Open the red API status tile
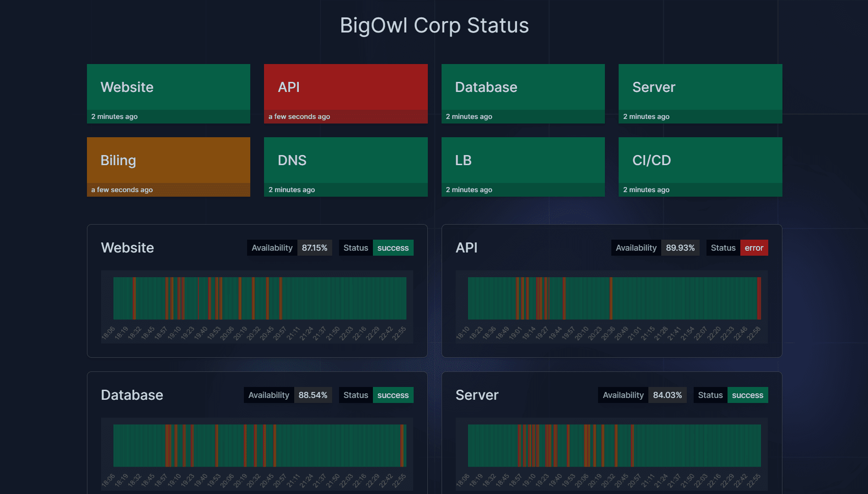Screen dimensions: 868x494 [345, 93]
